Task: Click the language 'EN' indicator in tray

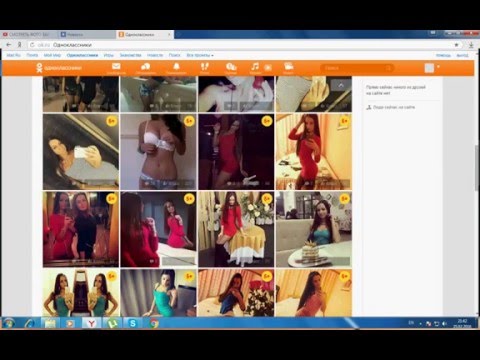Action: [411, 323]
